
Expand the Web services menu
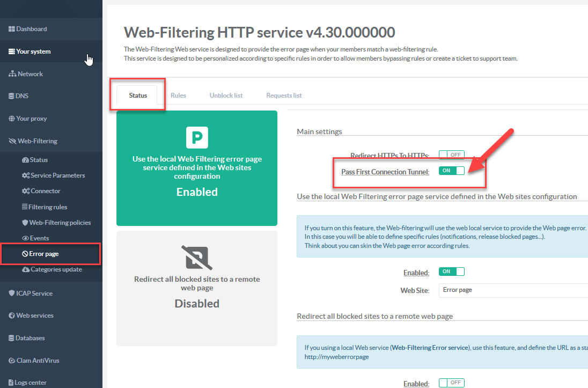pyautogui.click(x=34, y=316)
